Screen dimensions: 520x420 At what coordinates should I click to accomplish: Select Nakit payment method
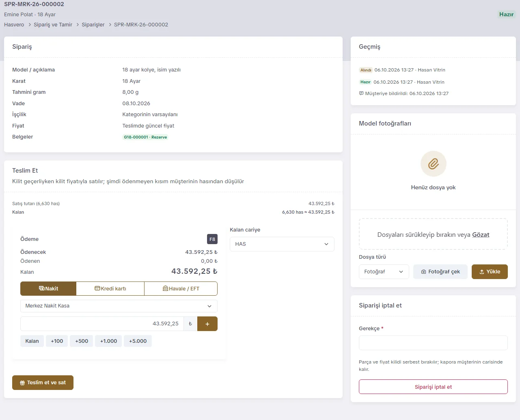[48, 289]
